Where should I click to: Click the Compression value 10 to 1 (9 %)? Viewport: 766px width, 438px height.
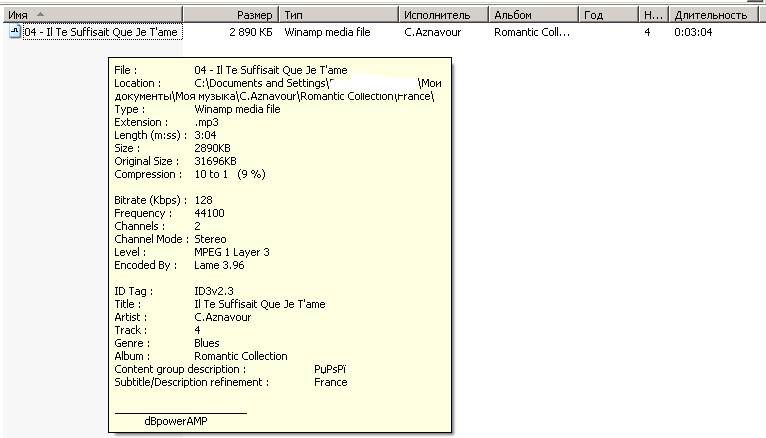point(230,174)
